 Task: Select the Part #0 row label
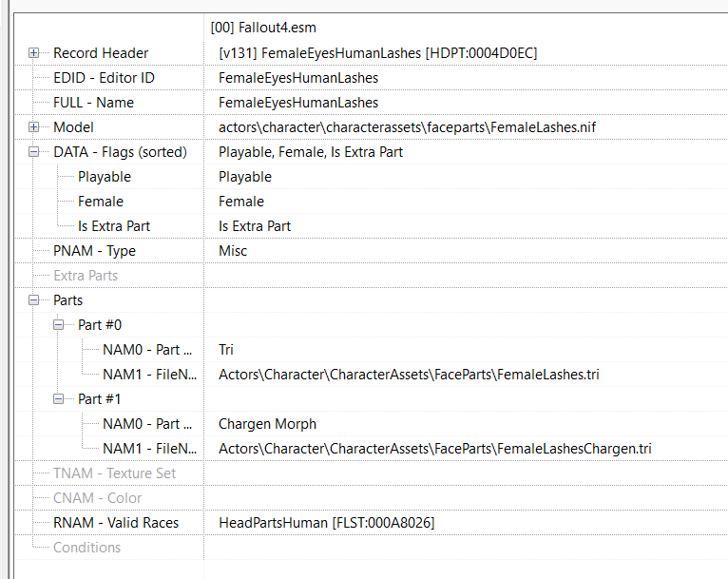(x=100, y=325)
